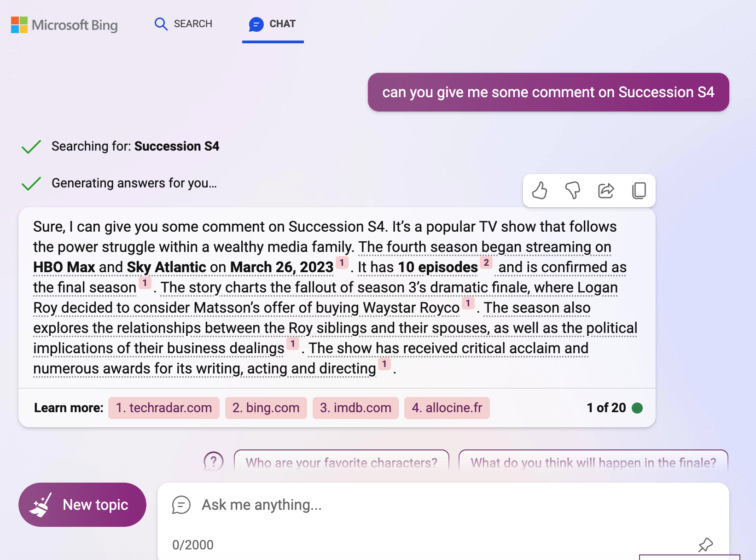Click the copy response icon
The width and height of the screenshot is (756, 560).
pyautogui.click(x=639, y=190)
